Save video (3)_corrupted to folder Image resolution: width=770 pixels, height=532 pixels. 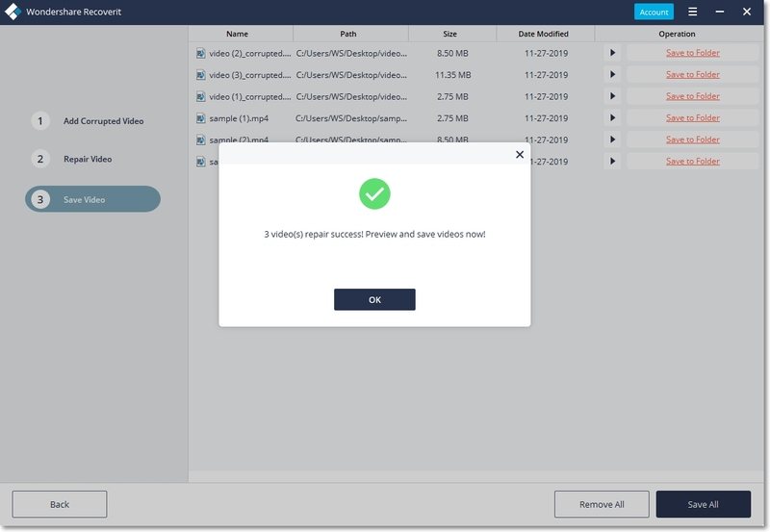point(692,75)
